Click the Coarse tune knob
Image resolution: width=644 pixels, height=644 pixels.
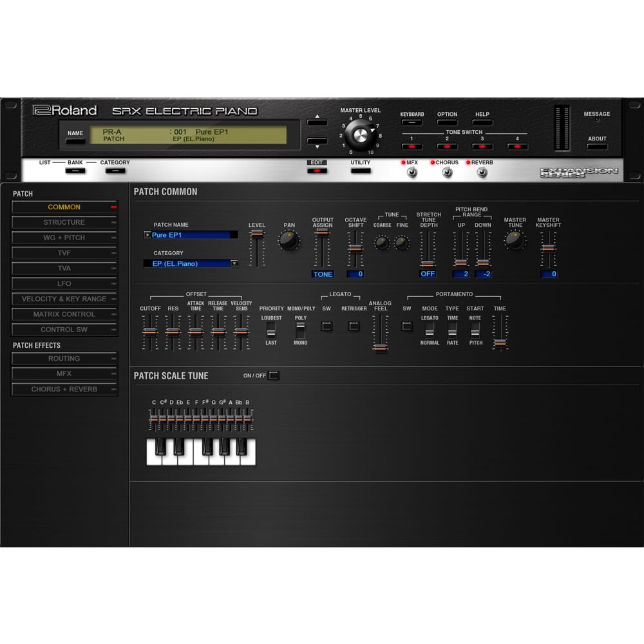click(x=382, y=243)
